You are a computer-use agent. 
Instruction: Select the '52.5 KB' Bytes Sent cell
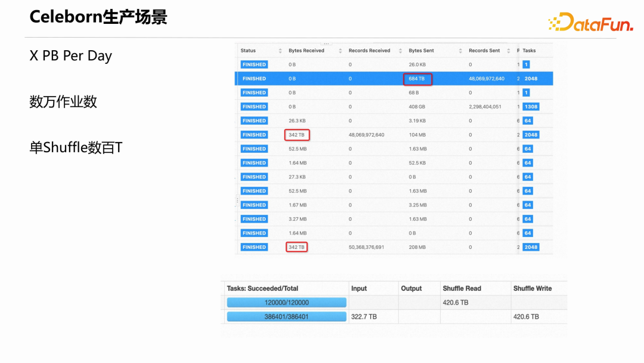point(417,163)
